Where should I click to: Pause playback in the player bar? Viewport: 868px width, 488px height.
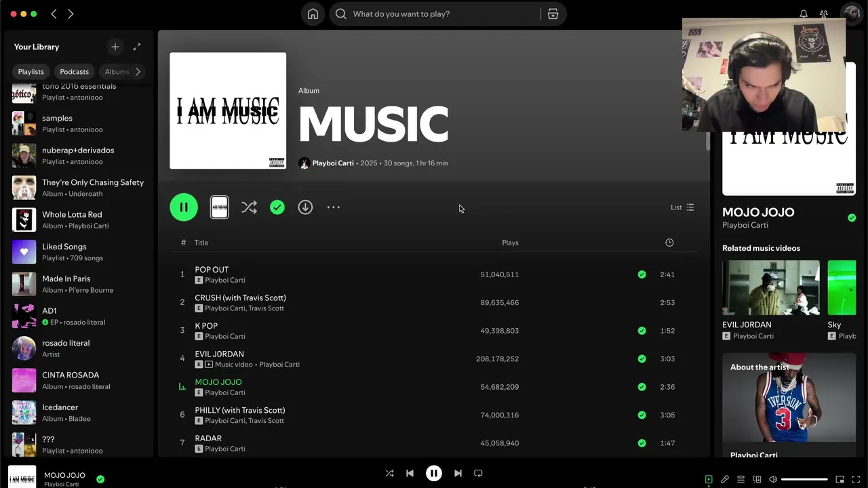click(434, 473)
